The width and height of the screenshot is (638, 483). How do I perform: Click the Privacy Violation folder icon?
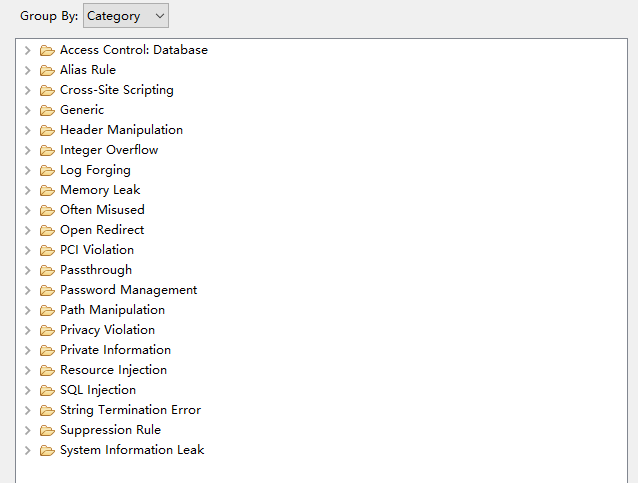pos(47,330)
